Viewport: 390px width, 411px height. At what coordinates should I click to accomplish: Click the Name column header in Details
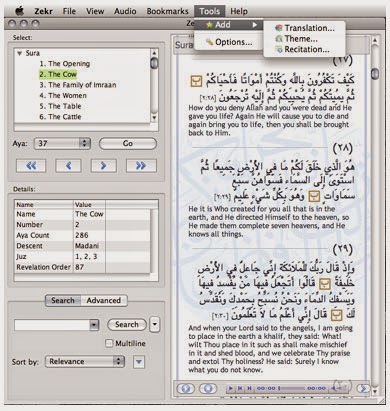pyautogui.click(x=44, y=204)
